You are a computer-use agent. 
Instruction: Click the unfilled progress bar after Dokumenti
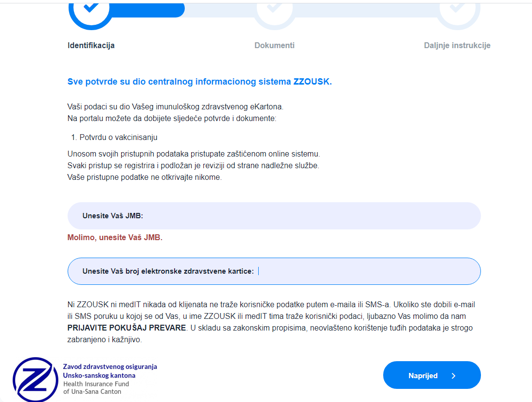(x=365, y=10)
